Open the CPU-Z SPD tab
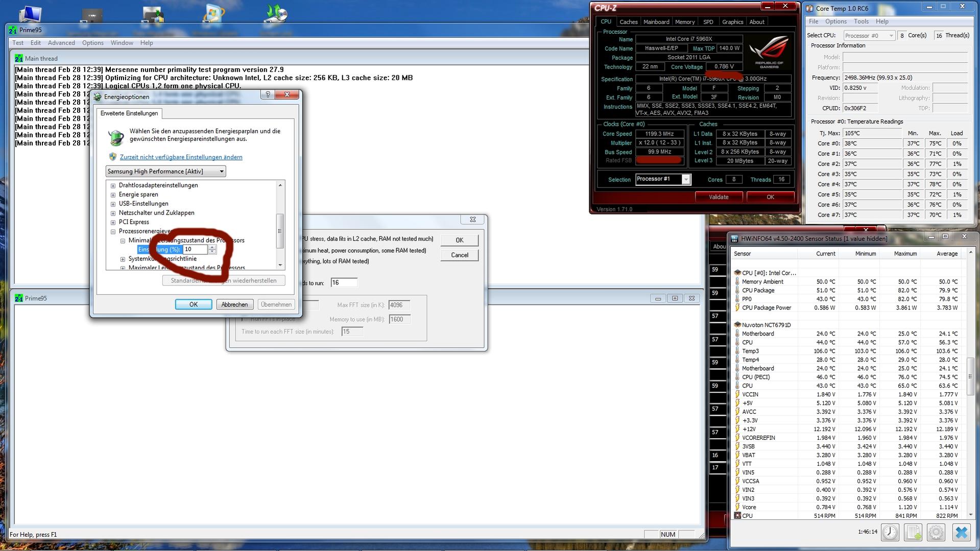This screenshot has width=980, height=551. (x=708, y=22)
